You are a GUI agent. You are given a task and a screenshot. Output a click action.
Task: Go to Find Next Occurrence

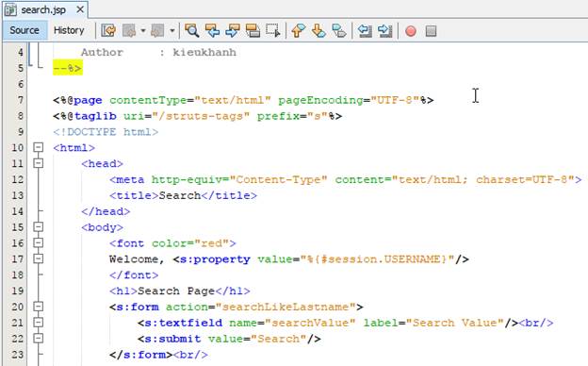point(233,30)
